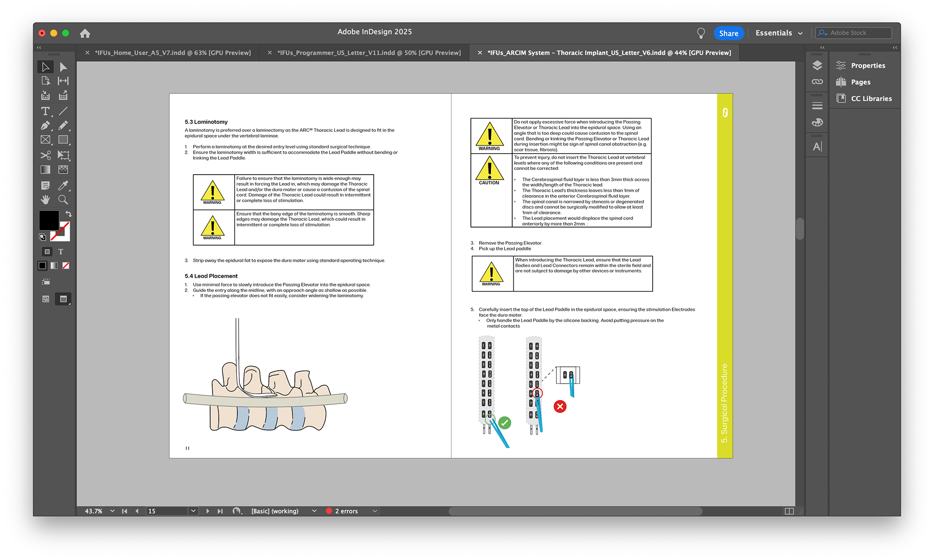
Task: Open the Essentials workspace dropdown
Action: point(778,33)
